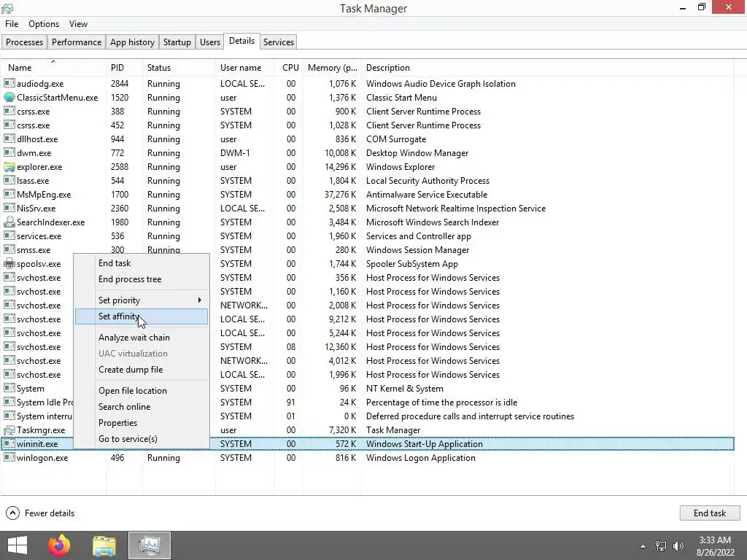Expand the Set priority submenu
Image resolution: width=747 pixels, height=560 pixels.
pyautogui.click(x=142, y=300)
